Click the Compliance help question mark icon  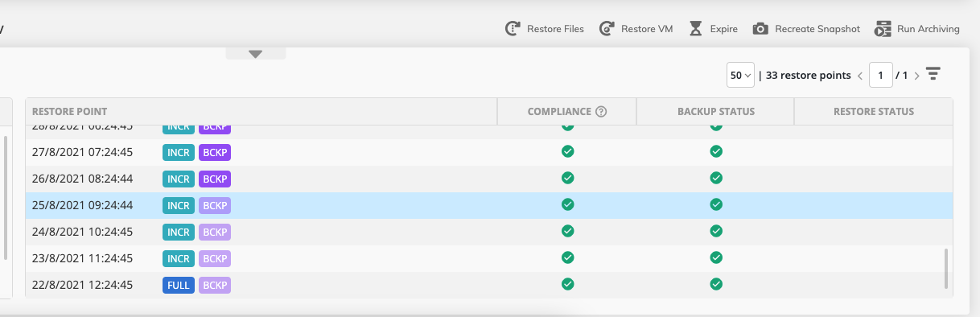coord(600,112)
